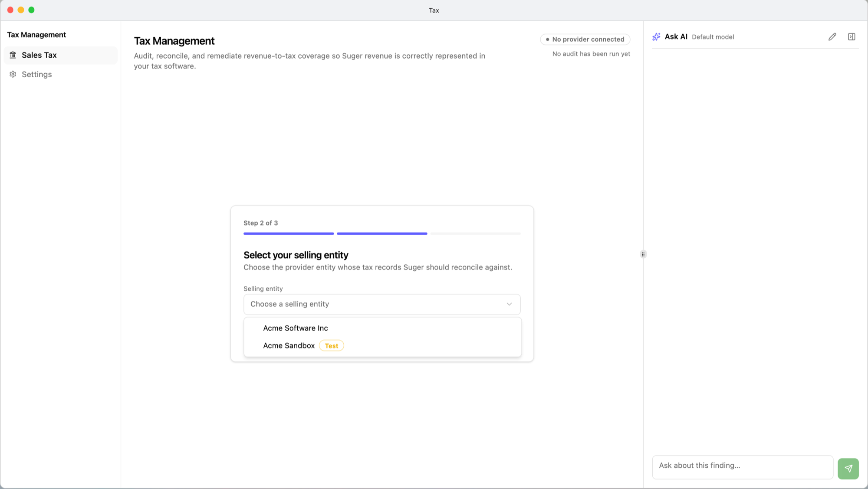Click the Ask AI sparkle icon
This screenshot has height=489, width=868.
pyautogui.click(x=656, y=37)
